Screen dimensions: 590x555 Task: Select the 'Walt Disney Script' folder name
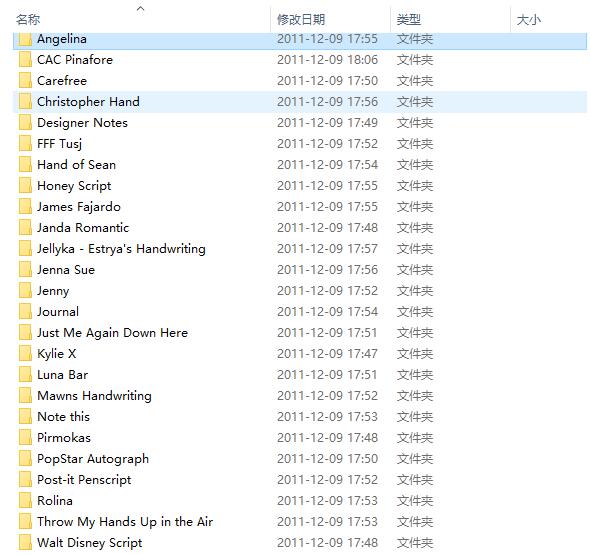pyautogui.click(x=90, y=543)
